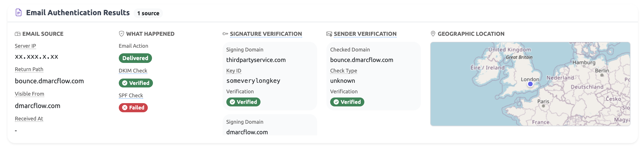Click the red X icon in the Failed badge
This screenshot has width=644, height=152.
pyautogui.click(x=125, y=108)
